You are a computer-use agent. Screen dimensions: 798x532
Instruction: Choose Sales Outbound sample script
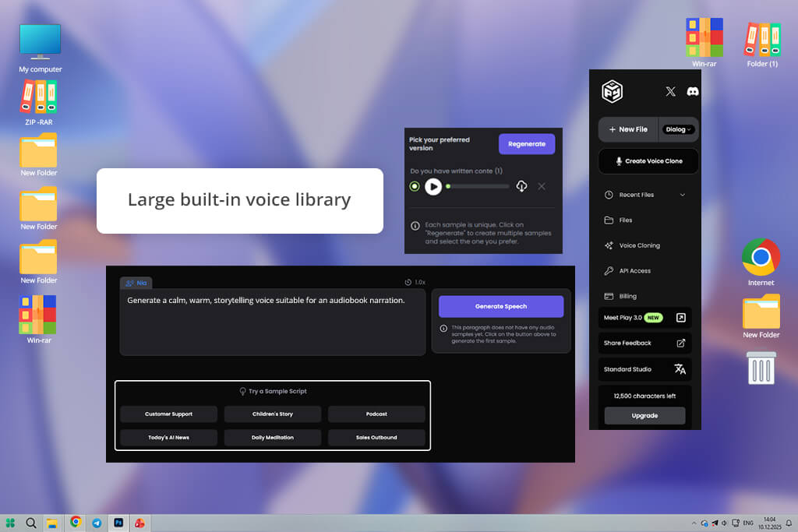coord(376,438)
